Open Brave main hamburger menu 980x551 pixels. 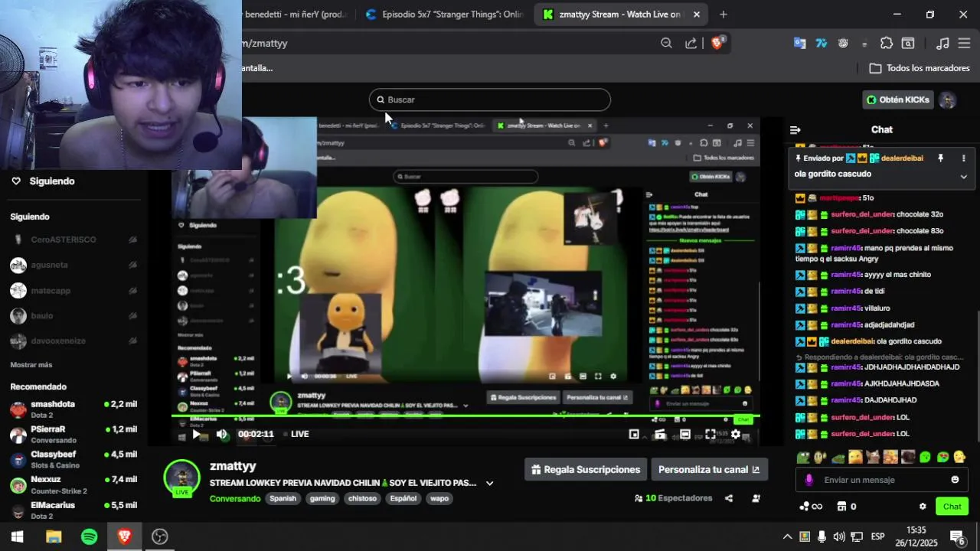pos(964,44)
